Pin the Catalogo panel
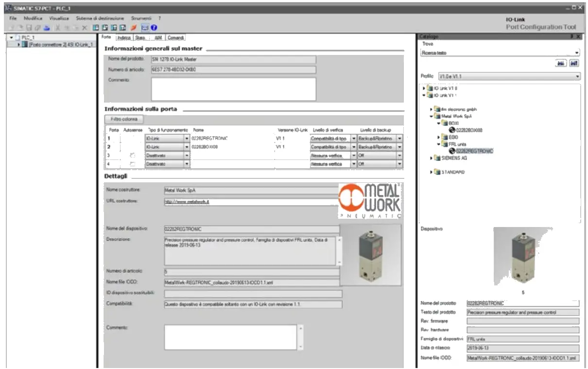The height and width of the screenshot is (369, 588). 571,37
